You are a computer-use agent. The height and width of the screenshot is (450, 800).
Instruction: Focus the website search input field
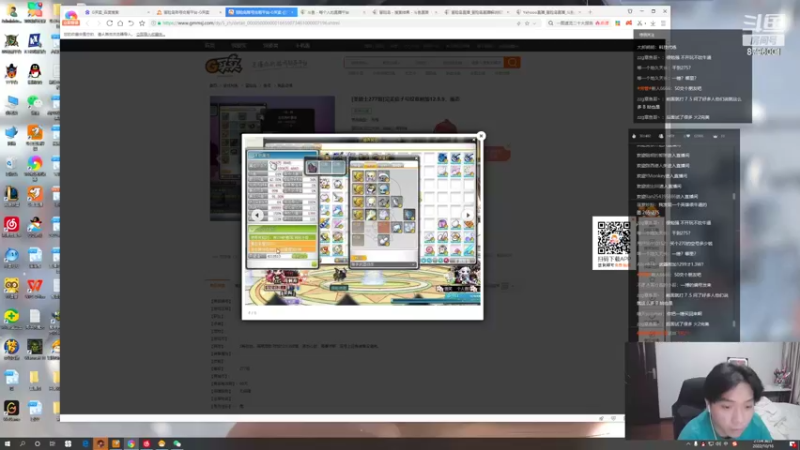pos(423,62)
